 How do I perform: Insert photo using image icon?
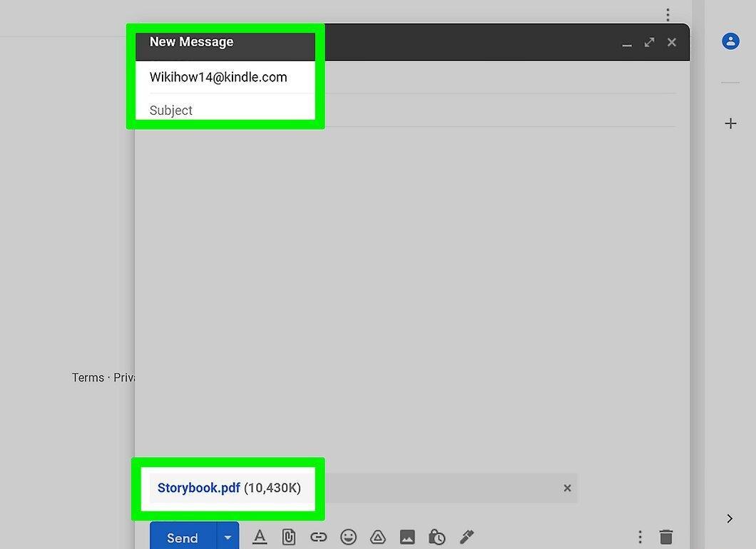pyautogui.click(x=407, y=536)
